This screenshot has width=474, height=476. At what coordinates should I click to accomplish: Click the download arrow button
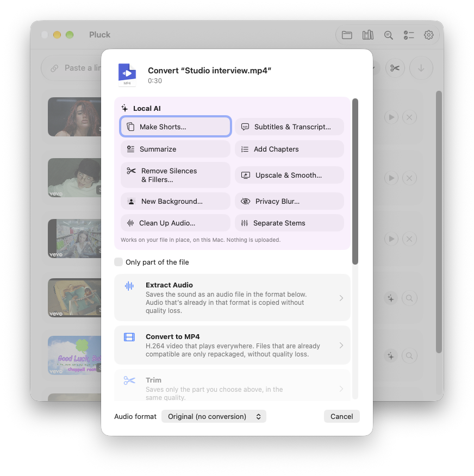tap(421, 68)
